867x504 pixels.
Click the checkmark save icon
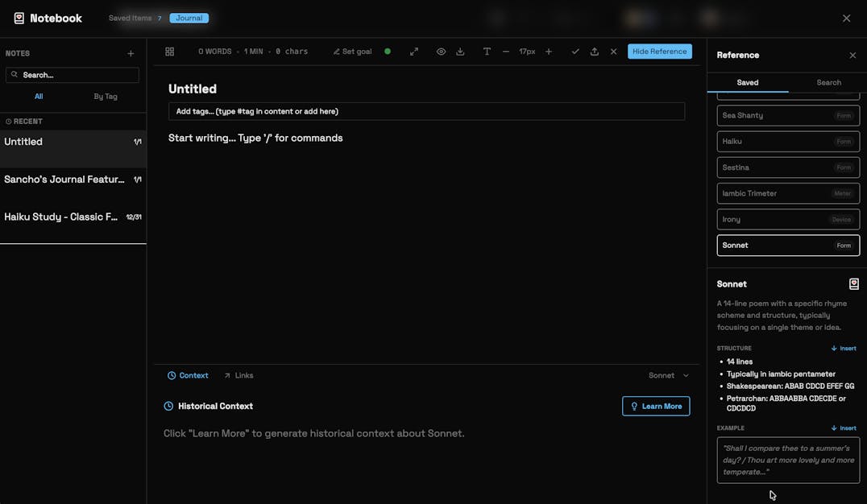575,52
